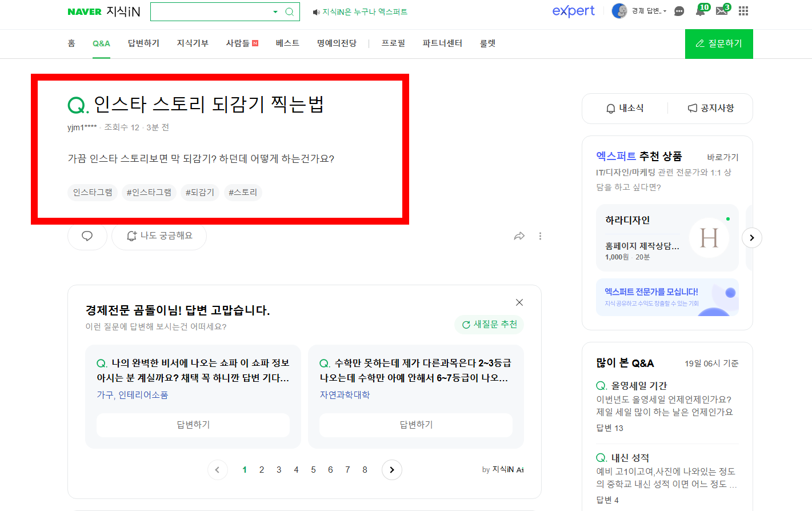Click the 자연과학대학 category link
812x511 pixels.
point(345,395)
